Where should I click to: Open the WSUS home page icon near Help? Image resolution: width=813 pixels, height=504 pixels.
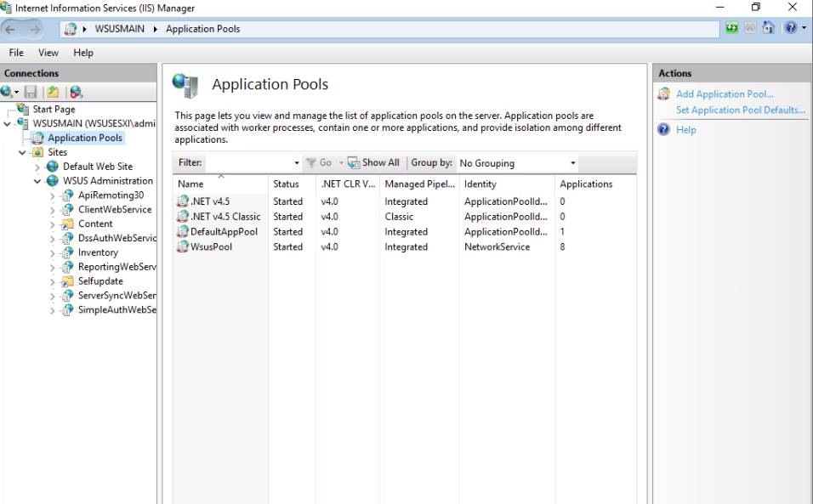(x=769, y=27)
